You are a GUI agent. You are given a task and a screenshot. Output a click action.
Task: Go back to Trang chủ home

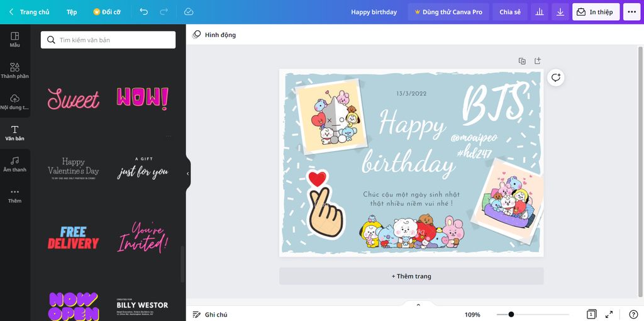pos(29,12)
